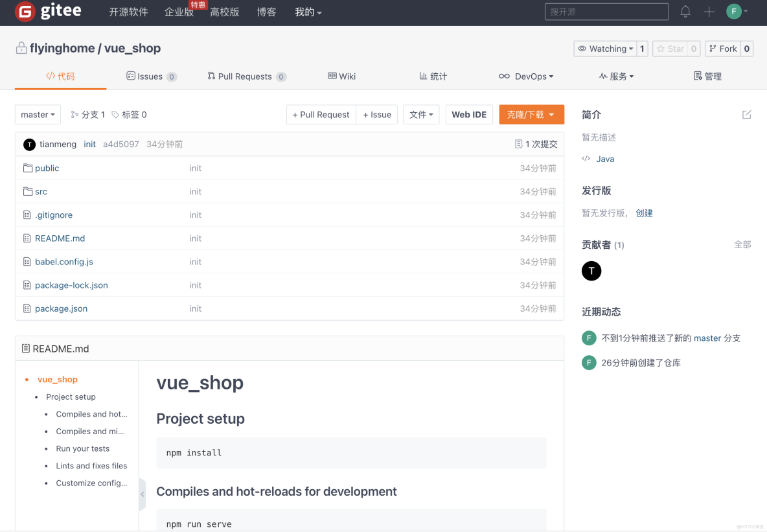767x532 pixels.
Task: Expand the 克隆/下载 dropdown
Action: click(531, 114)
